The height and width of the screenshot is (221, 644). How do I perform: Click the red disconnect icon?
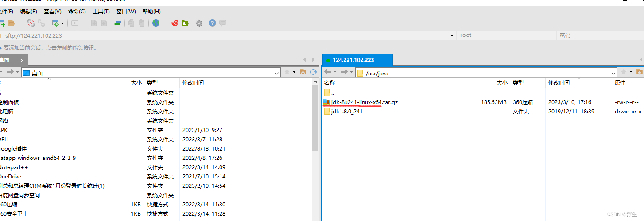click(x=31, y=23)
